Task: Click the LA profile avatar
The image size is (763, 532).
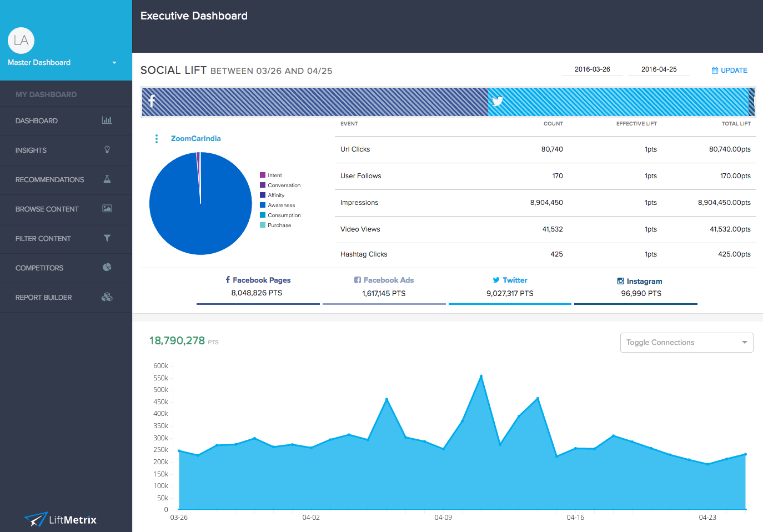Action: pos(21,41)
